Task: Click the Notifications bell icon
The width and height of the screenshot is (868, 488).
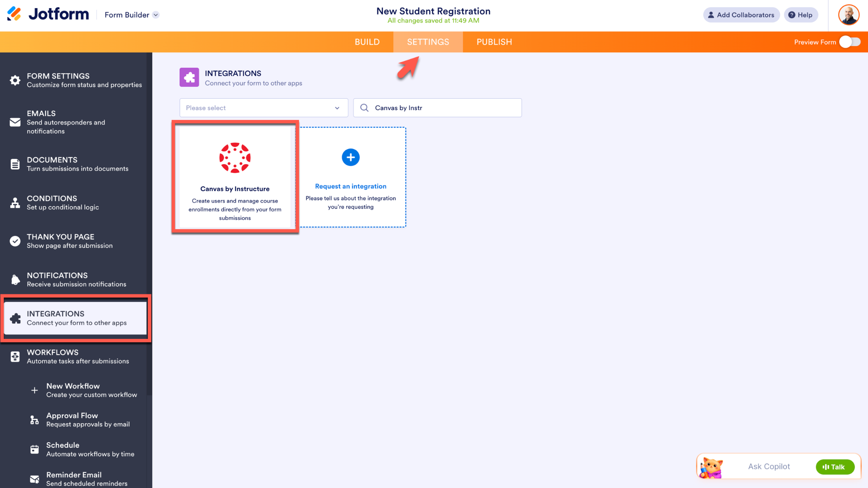Action: coord(15,280)
